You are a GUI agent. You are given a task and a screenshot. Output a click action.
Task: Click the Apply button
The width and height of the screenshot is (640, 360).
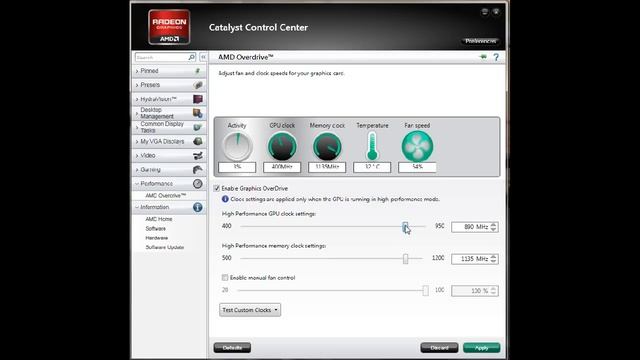click(x=482, y=348)
